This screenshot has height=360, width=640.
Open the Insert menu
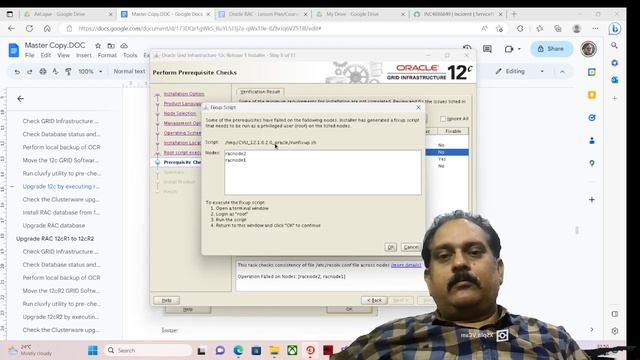(x=84, y=55)
